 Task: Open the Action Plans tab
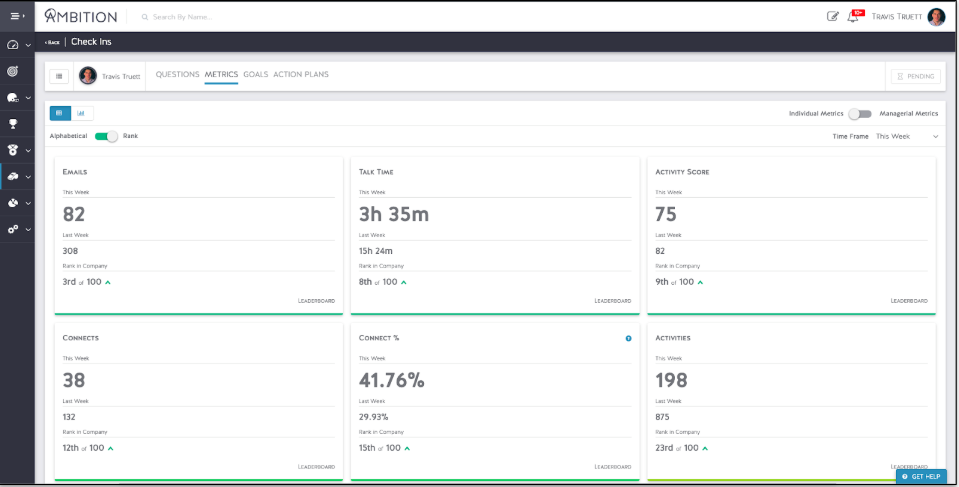tap(300, 75)
